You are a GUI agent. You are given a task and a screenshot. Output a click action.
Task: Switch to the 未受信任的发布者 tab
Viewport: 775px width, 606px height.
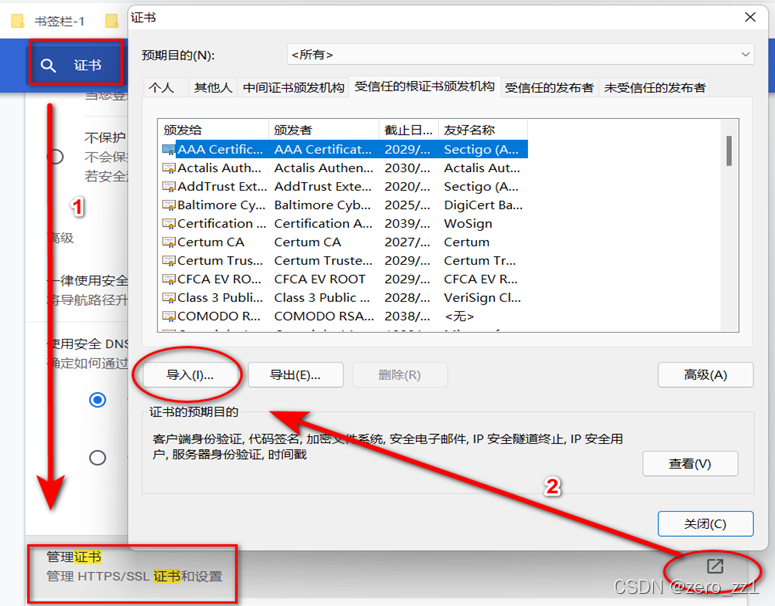pyautogui.click(x=654, y=88)
